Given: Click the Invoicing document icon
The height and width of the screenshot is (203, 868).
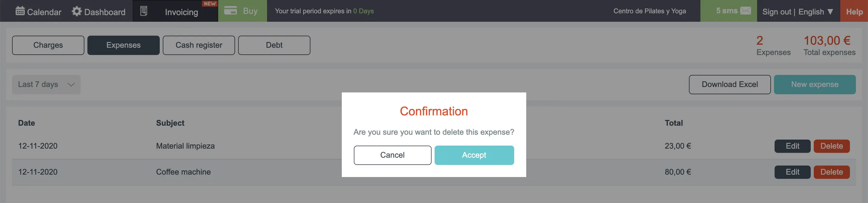Looking at the screenshot, I should click(143, 11).
